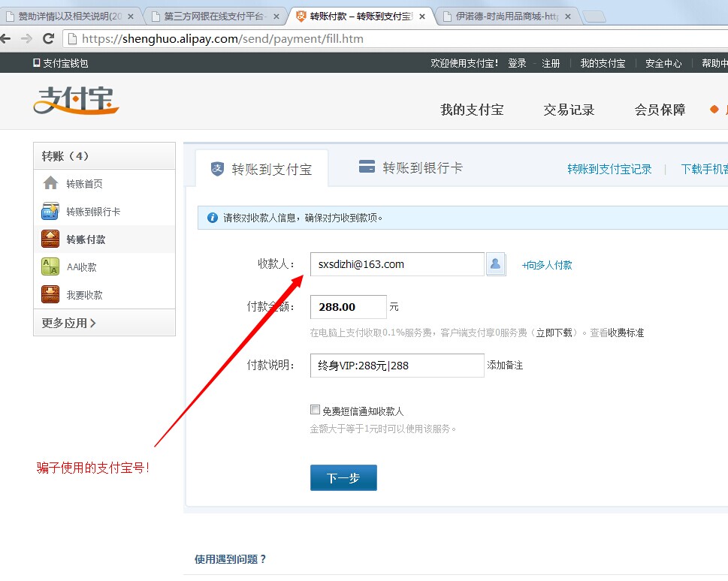This screenshot has height=581, width=728.
Task: Click the +向多人付款 link
Action: click(547, 265)
